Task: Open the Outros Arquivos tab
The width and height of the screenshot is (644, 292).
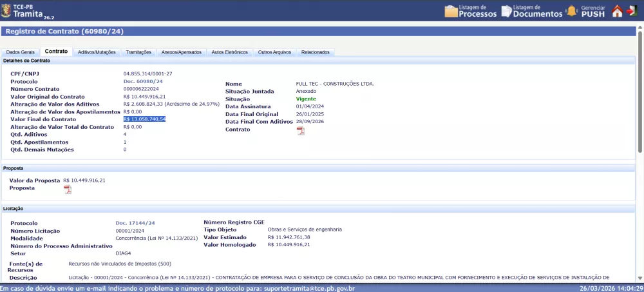Action: [x=274, y=52]
